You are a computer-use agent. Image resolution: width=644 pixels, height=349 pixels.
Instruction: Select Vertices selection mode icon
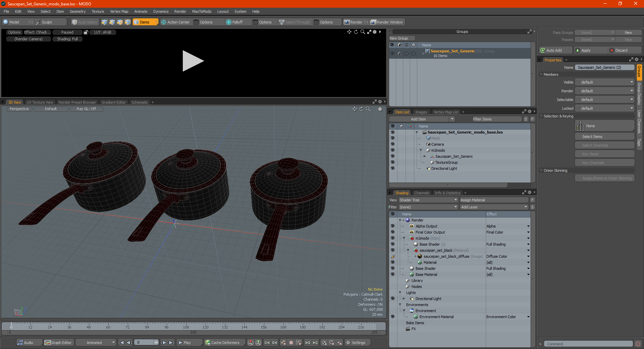104,22
